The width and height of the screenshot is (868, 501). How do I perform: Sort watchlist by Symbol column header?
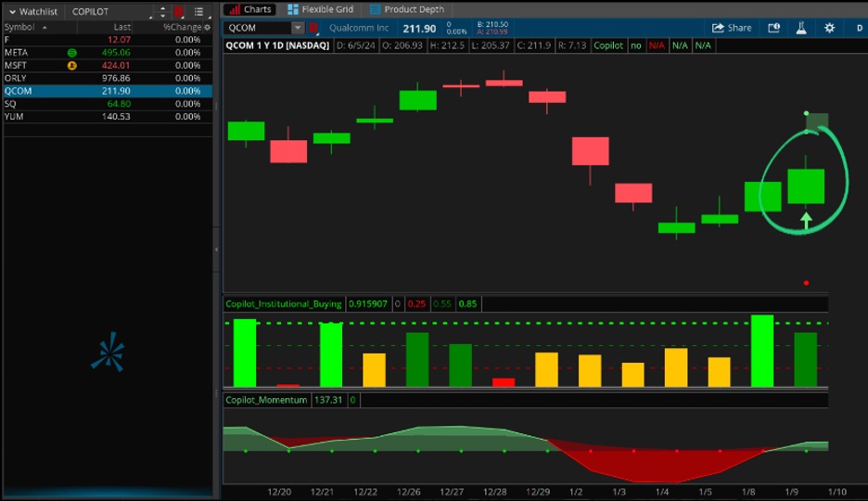[x=19, y=27]
